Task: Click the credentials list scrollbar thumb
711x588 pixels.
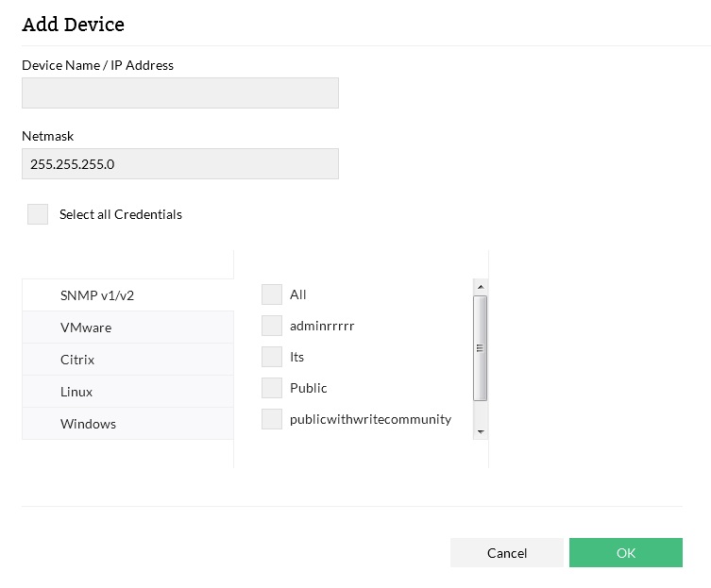Action: pos(481,347)
